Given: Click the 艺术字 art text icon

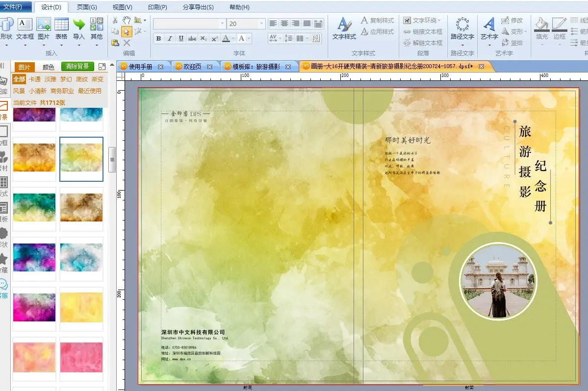Looking at the screenshot, I should [x=489, y=24].
